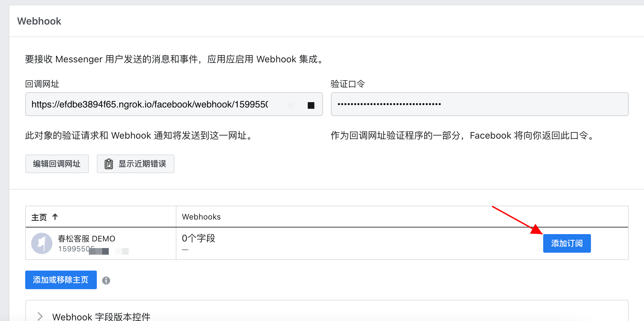This screenshot has height=321, width=644.
Task: Click the 验证口令 field label
Action: [x=348, y=84]
